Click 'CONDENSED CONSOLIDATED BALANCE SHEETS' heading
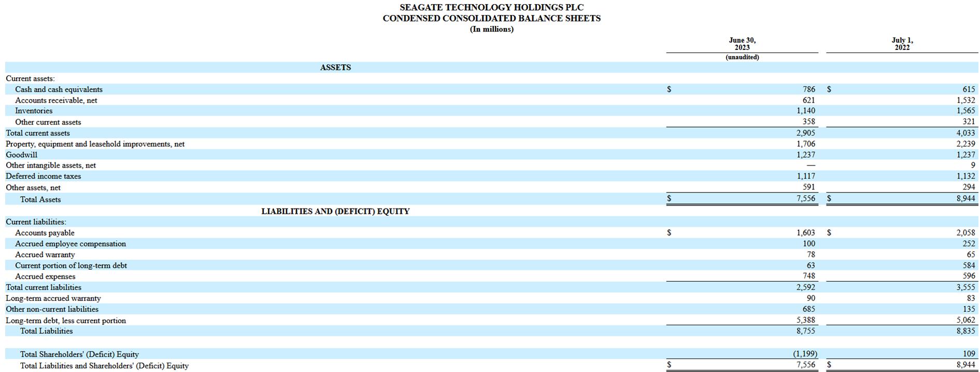Image resolution: width=980 pixels, height=372 pixels. tap(491, 18)
